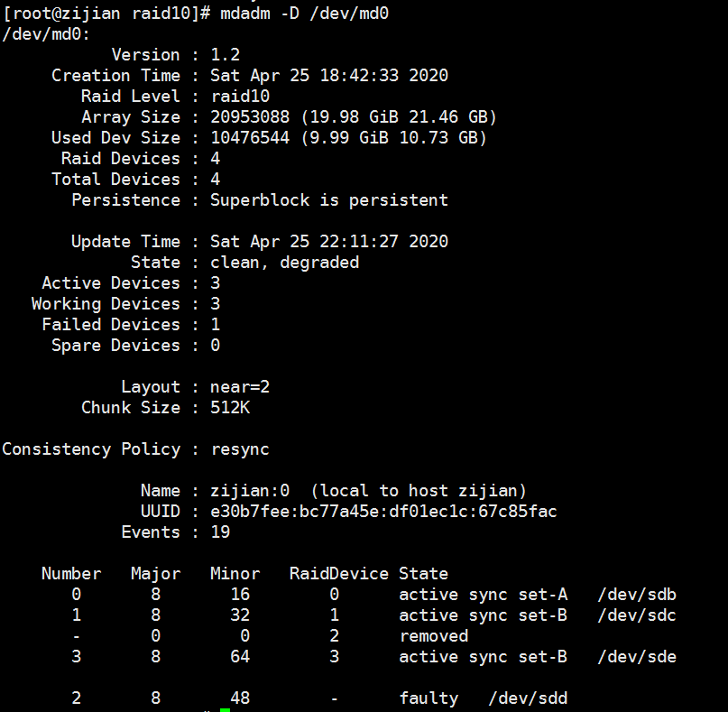Click the device path '/dev/sde'
Viewport: 728px width, 712px height.
coord(637,657)
